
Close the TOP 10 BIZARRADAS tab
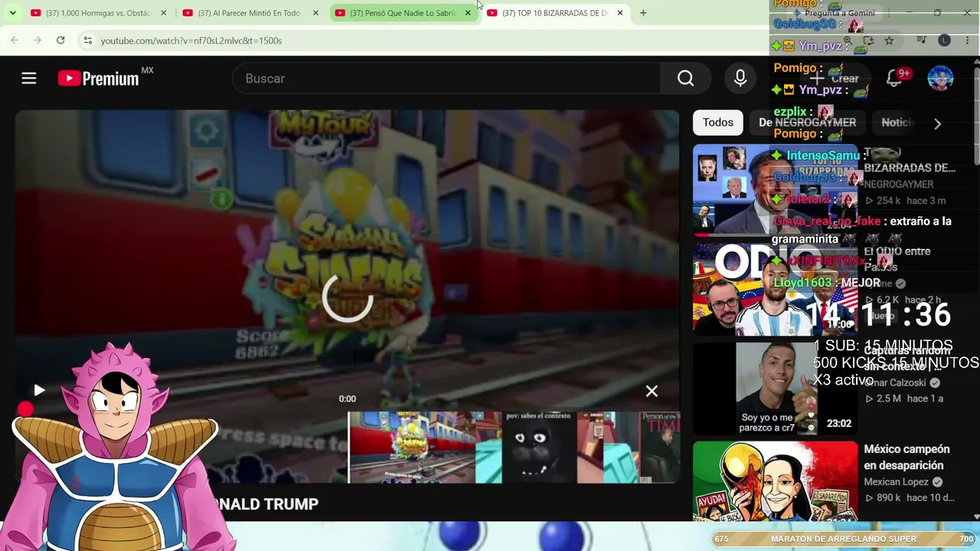click(620, 13)
